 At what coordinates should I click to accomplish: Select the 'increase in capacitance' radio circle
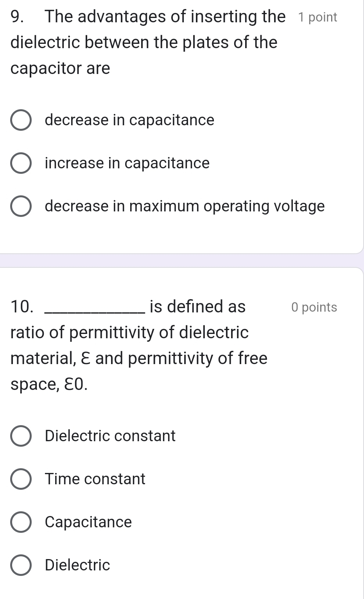20,163
